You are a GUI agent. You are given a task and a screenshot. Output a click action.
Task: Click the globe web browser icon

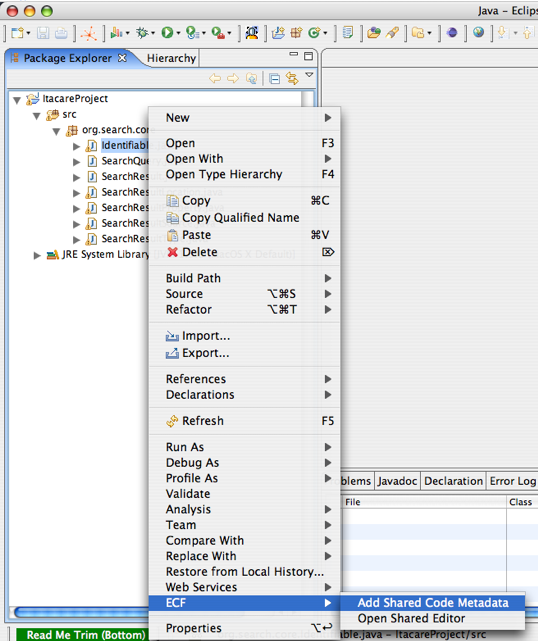click(x=478, y=32)
